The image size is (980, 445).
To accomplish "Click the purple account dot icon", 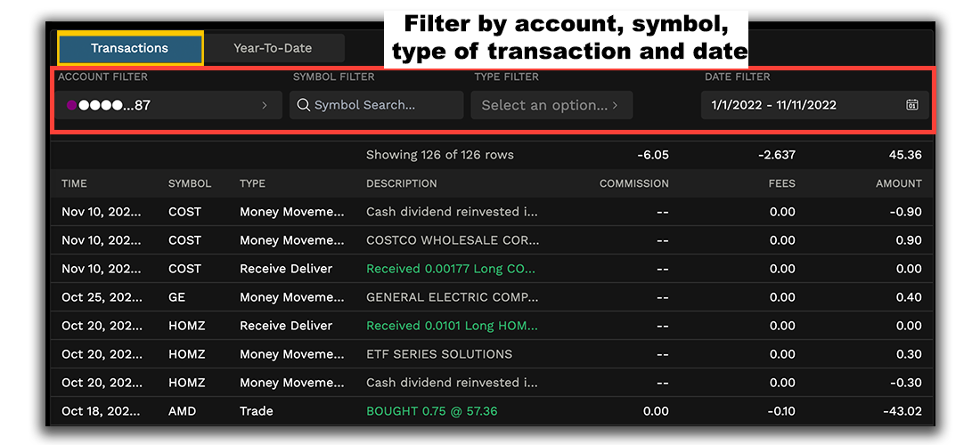I will (71, 105).
